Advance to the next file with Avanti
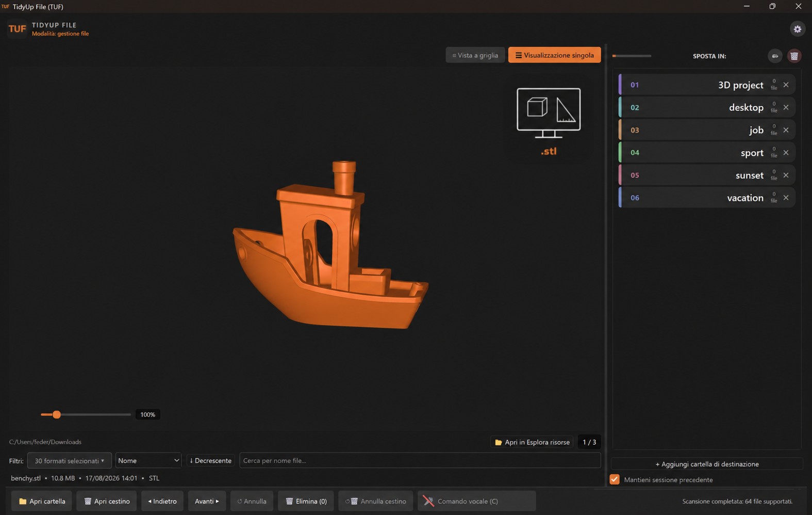The width and height of the screenshot is (812, 515). point(207,501)
